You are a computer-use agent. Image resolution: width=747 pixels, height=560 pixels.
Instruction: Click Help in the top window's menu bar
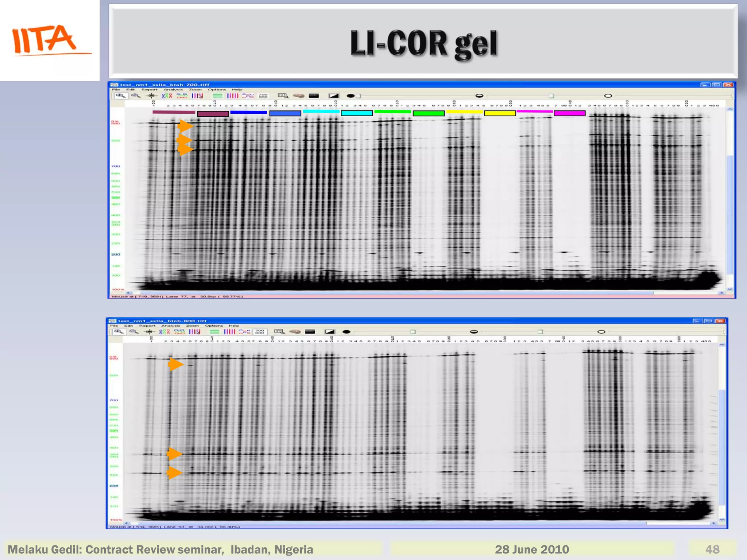coord(237,90)
